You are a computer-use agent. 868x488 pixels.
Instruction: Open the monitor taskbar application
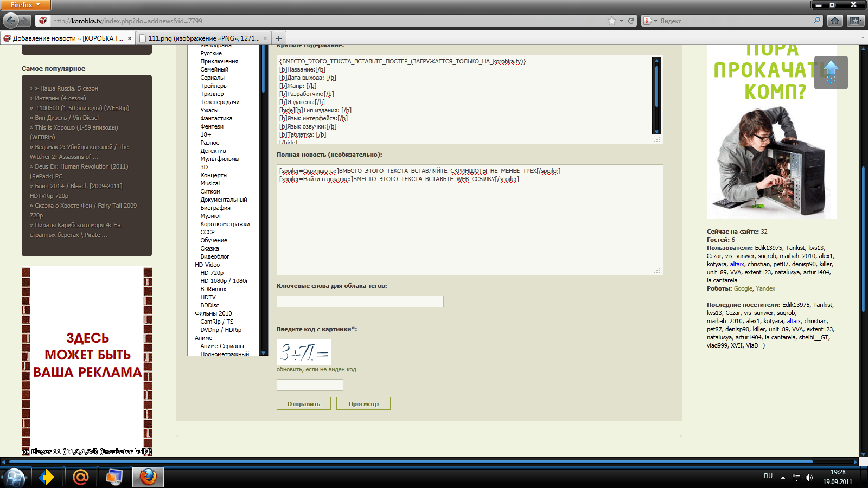pos(114,477)
